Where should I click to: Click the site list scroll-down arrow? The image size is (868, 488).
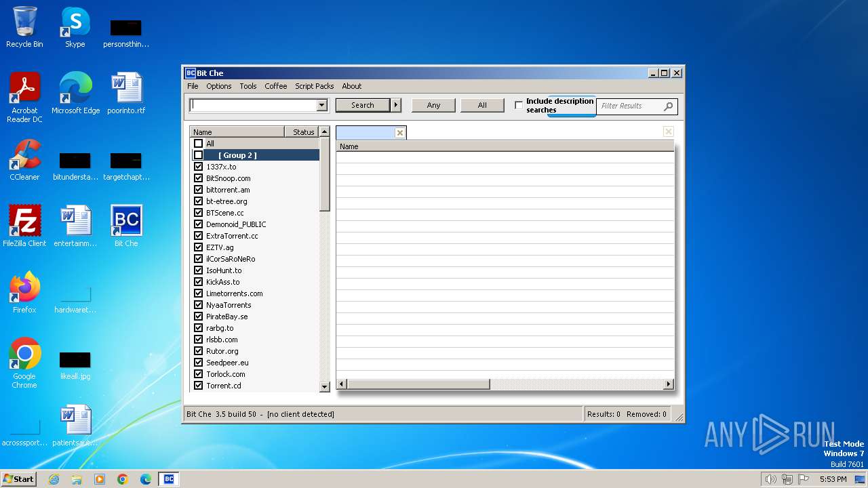coord(324,386)
